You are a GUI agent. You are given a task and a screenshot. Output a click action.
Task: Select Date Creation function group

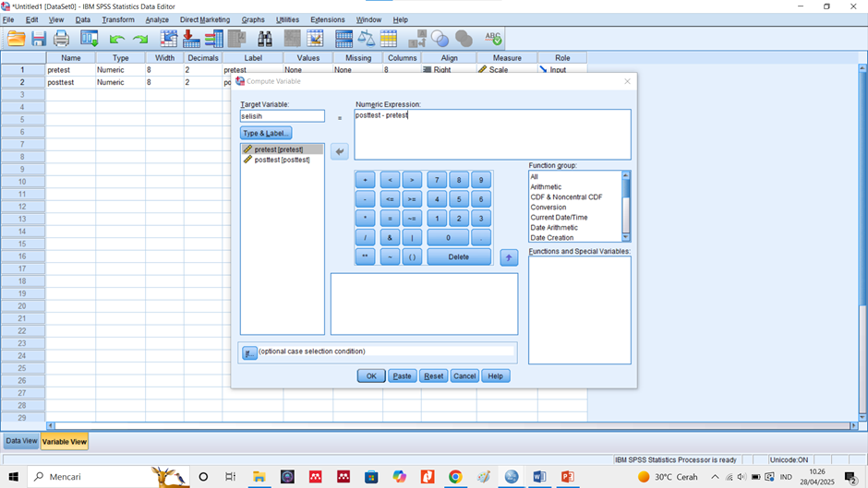coord(552,238)
